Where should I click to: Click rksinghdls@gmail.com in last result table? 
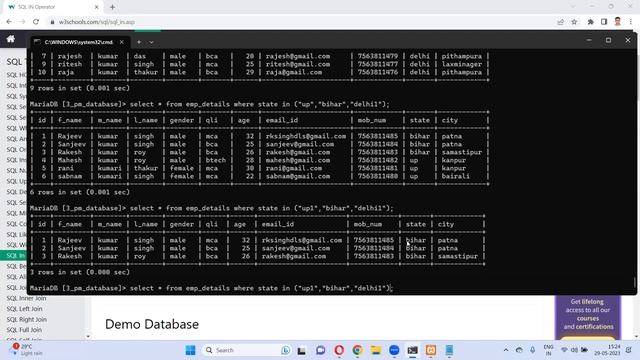click(x=302, y=240)
